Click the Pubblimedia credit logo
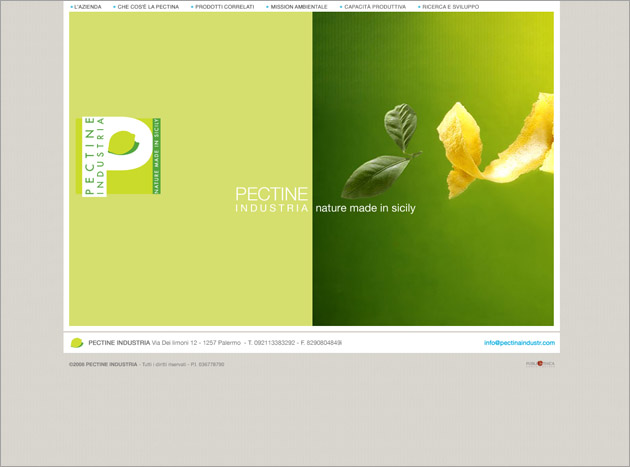Viewport: 630px width, 467px height. pos(540,364)
